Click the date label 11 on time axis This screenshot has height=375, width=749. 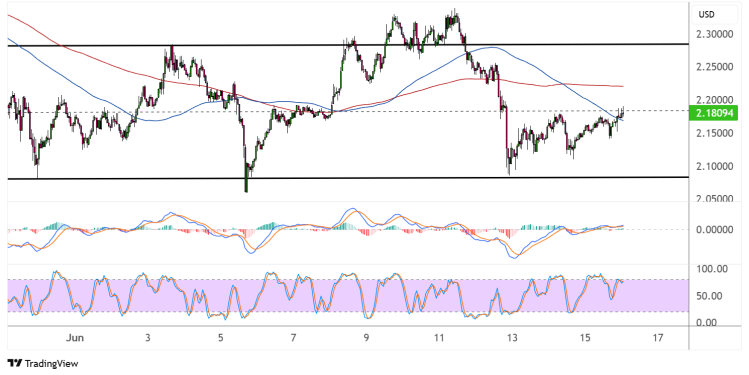tap(439, 338)
